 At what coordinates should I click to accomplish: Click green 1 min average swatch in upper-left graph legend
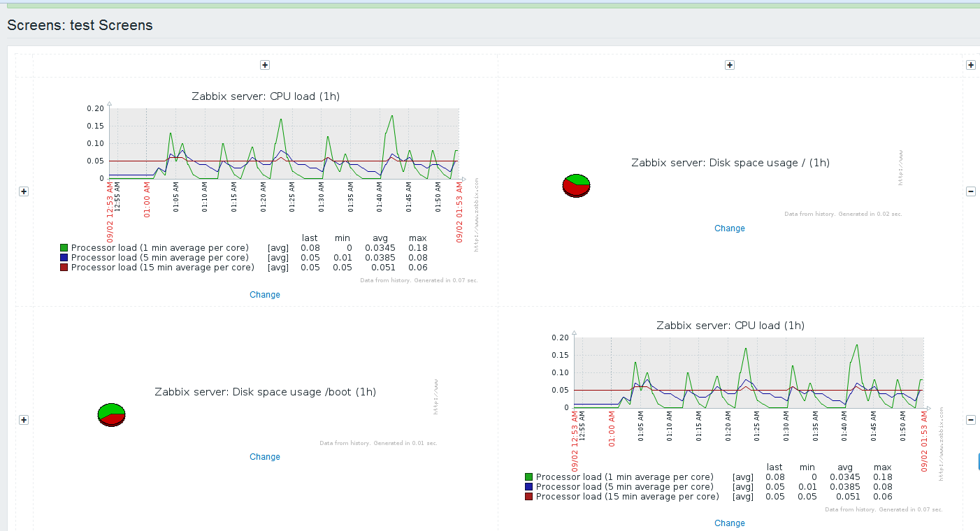[64, 248]
